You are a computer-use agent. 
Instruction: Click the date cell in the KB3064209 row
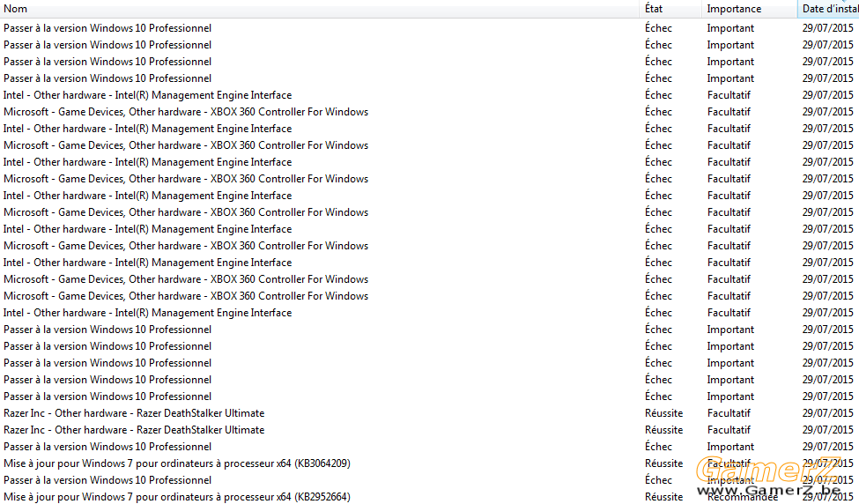[x=828, y=463]
